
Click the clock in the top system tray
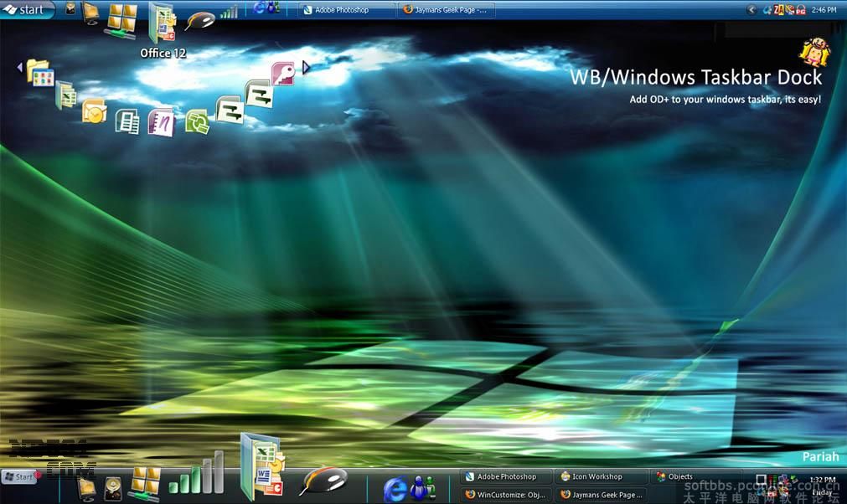[x=824, y=10]
